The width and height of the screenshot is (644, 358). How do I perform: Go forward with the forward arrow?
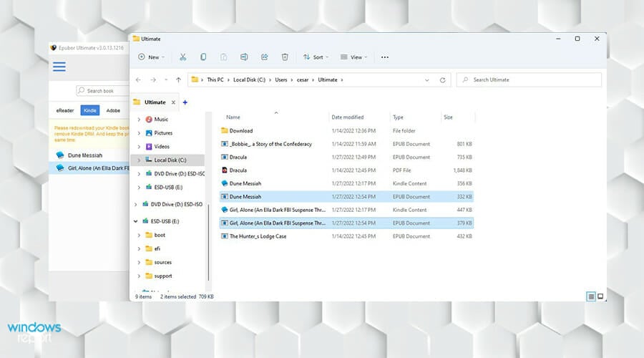click(153, 79)
